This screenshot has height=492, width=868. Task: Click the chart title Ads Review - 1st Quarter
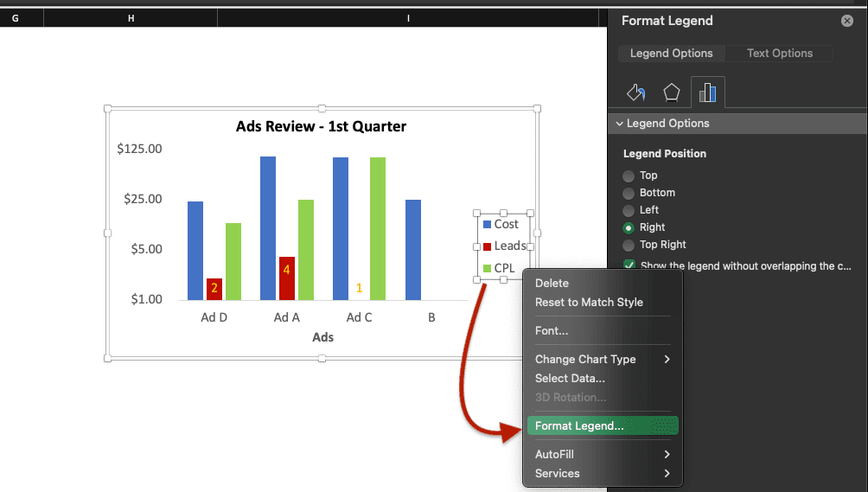(321, 126)
